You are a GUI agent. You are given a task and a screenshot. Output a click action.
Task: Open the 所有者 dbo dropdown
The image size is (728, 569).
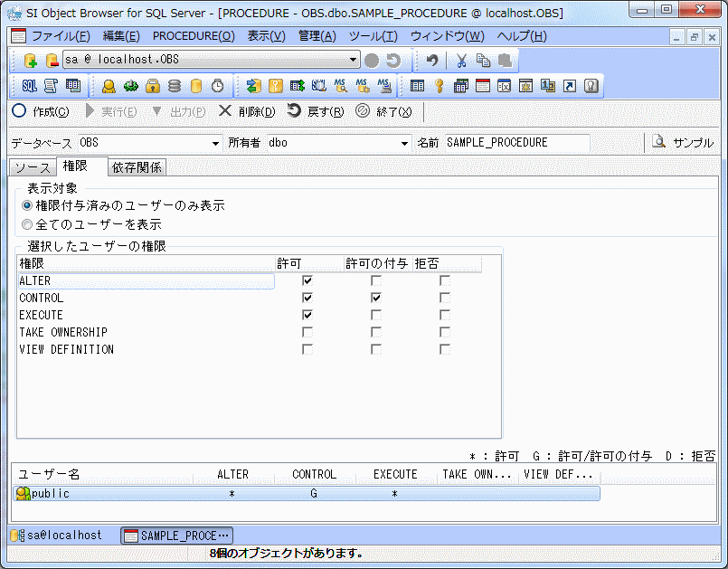pyautogui.click(x=404, y=143)
